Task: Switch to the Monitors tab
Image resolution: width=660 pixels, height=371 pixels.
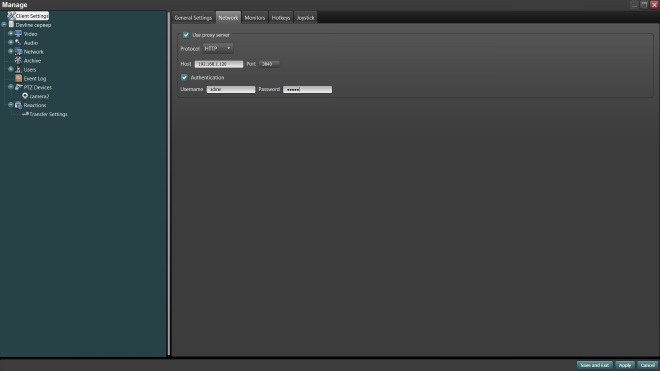Action: click(x=255, y=18)
